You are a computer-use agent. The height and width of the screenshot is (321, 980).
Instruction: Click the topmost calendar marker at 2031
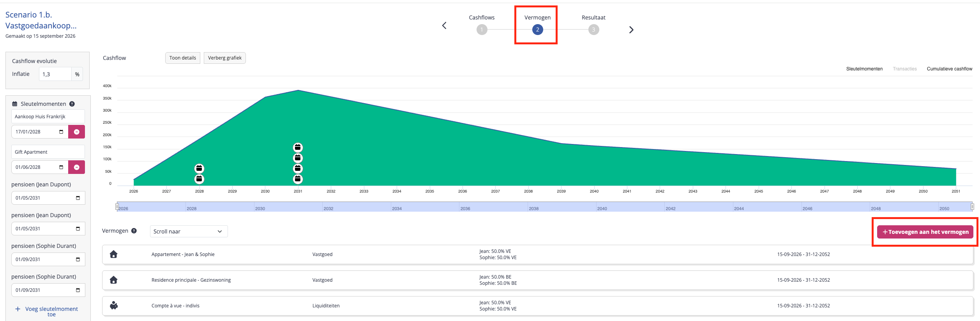pyautogui.click(x=298, y=147)
